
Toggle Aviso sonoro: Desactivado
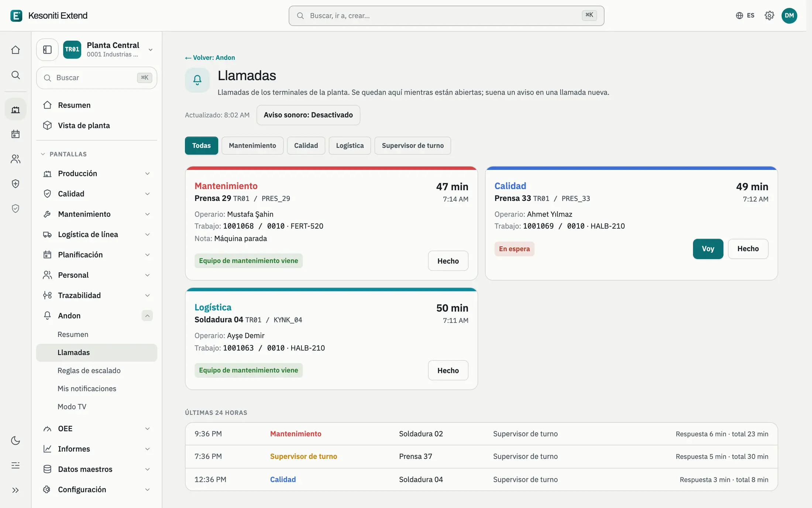click(308, 115)
